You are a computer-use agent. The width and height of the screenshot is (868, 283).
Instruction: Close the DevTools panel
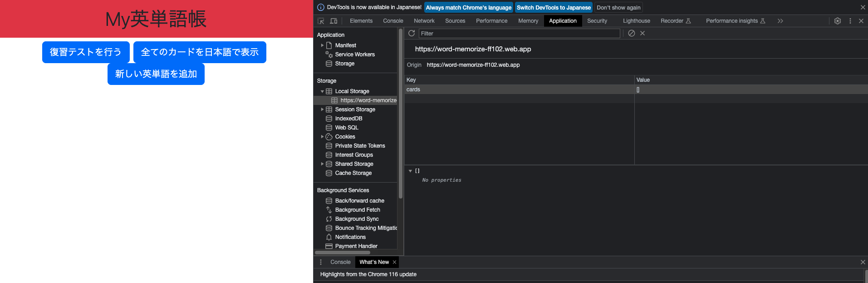(x=861, y=21)
